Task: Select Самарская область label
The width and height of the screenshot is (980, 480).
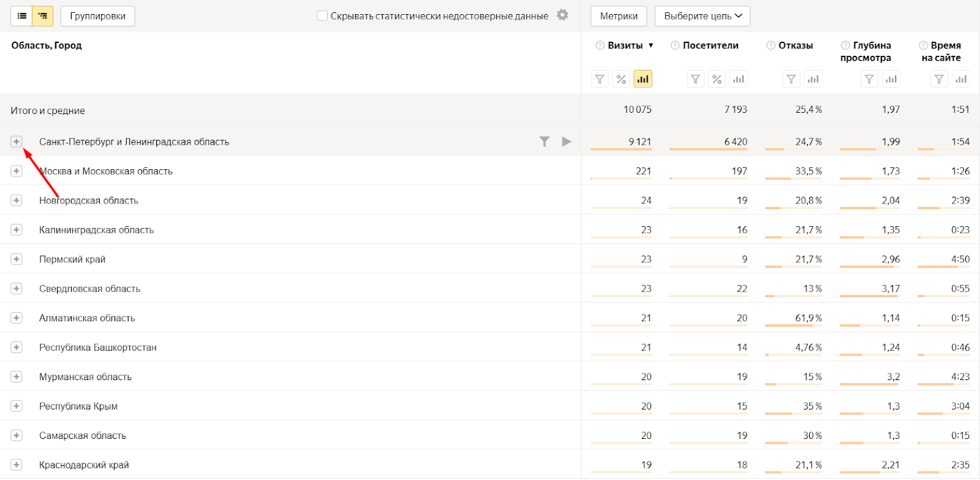Action: tap(83, 436)
